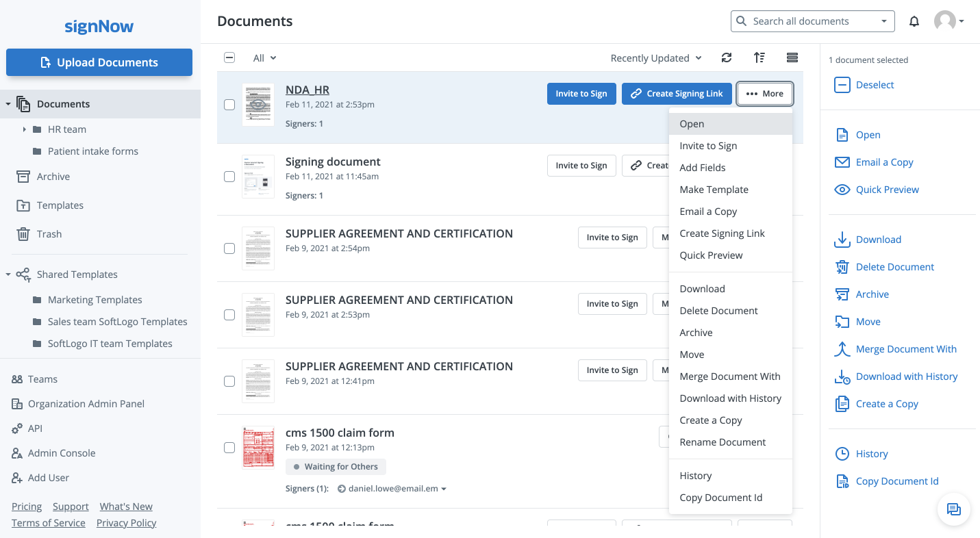Click Merge Document With in right panel
This screenshot has width=980, height=538.
coord(905,349)
